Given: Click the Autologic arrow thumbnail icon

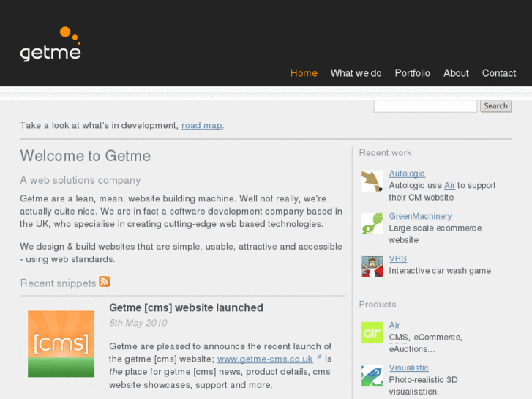Looking at the screenshot, I should (372, 181).
